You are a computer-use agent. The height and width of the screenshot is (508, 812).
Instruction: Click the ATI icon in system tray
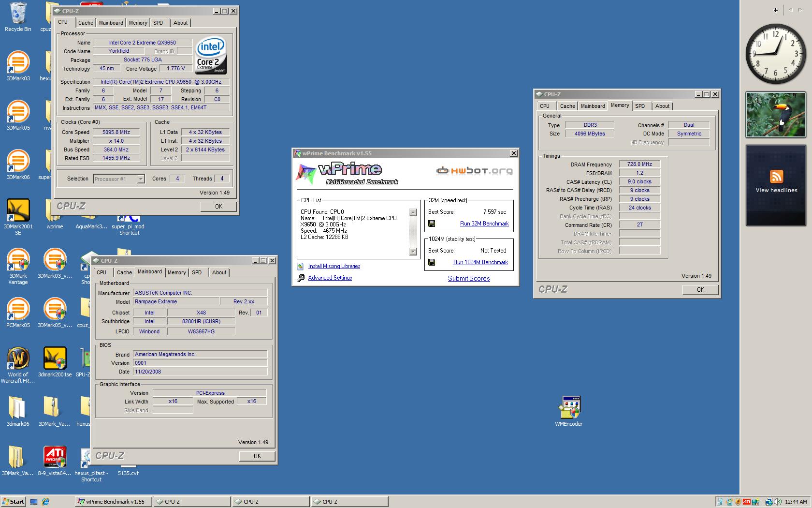click(747, 502)
